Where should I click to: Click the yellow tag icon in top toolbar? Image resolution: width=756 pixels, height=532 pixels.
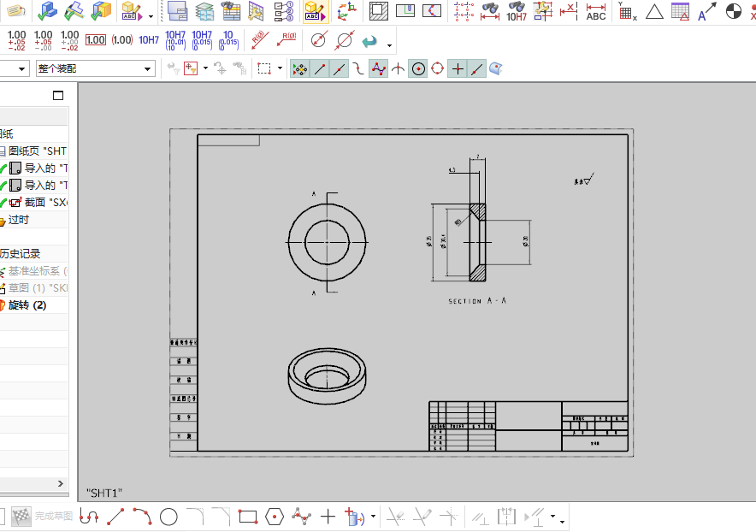click(17, 10)
